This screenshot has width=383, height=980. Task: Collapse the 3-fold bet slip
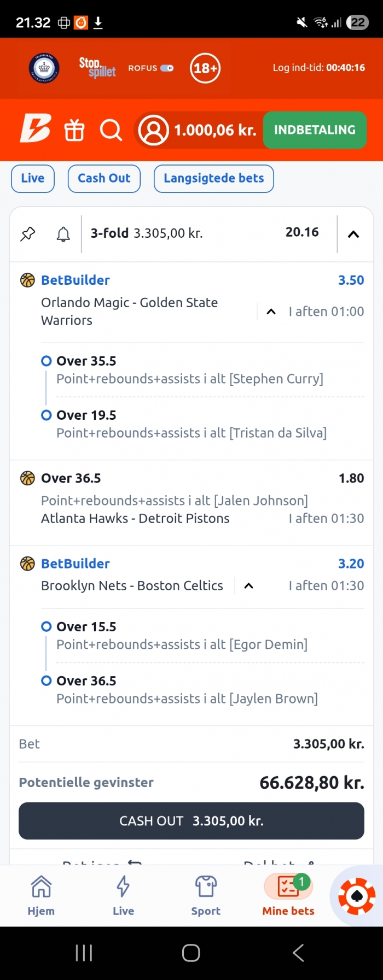coord(353,234)
